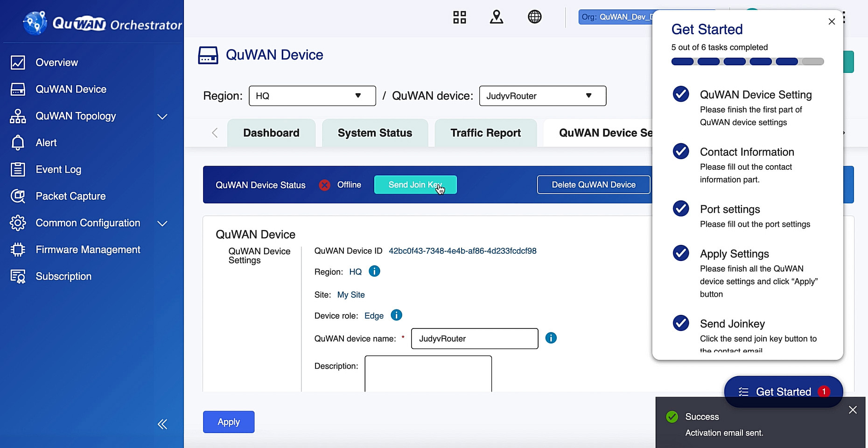Click info icon next to Device role

tap(396, 315)
